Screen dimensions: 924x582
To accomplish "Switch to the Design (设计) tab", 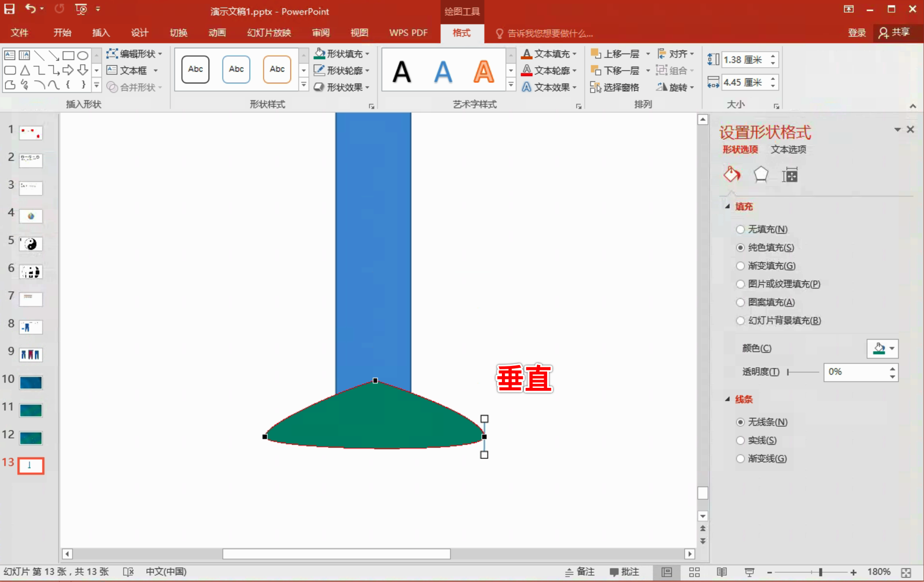I will pyautogui.click(x=140, y=33).
